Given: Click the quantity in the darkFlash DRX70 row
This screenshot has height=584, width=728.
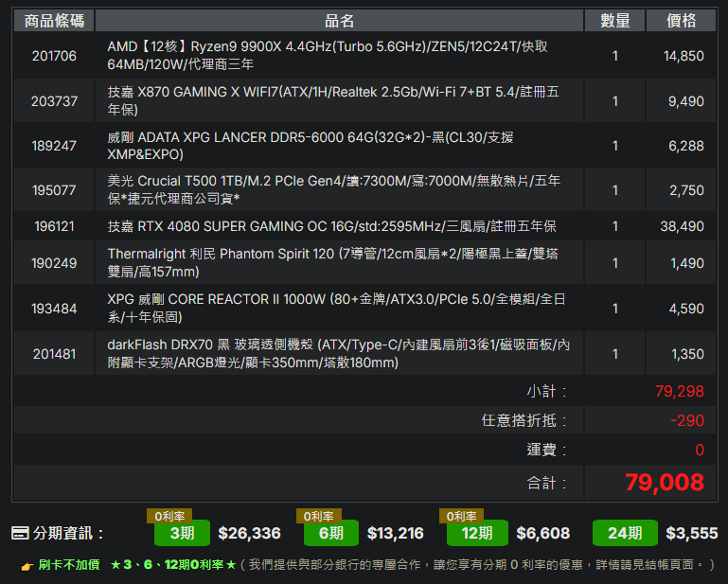Looking at the screenshot, I should coord(614,354).
